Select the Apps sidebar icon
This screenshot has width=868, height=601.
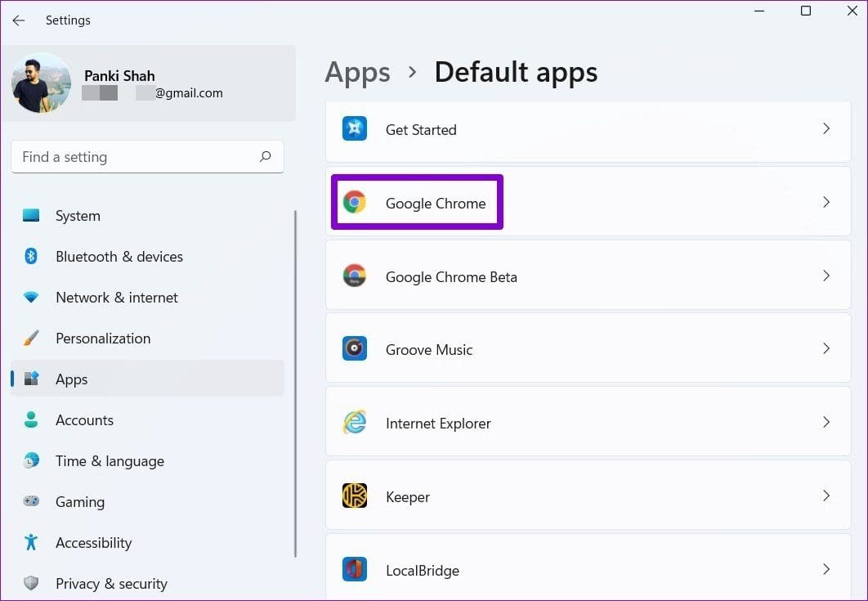31,379
